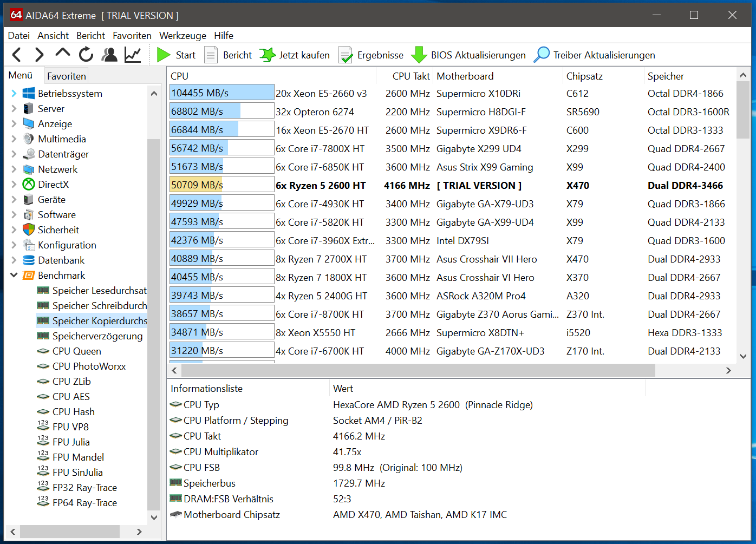Expand the Netzwerk tree node
Image resolution: width=756 pixels, height=544 pixels.
[x=14, y=169]
